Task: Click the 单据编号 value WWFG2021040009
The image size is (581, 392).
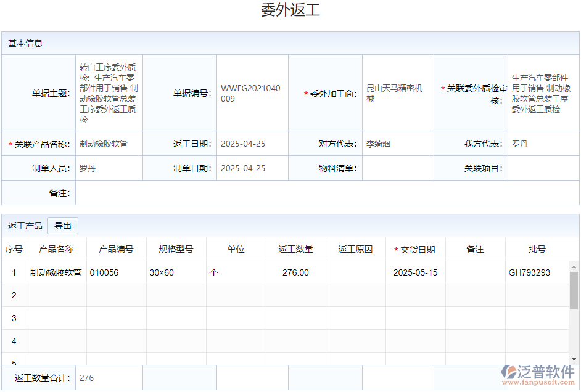Action: [x=252, y=94]
